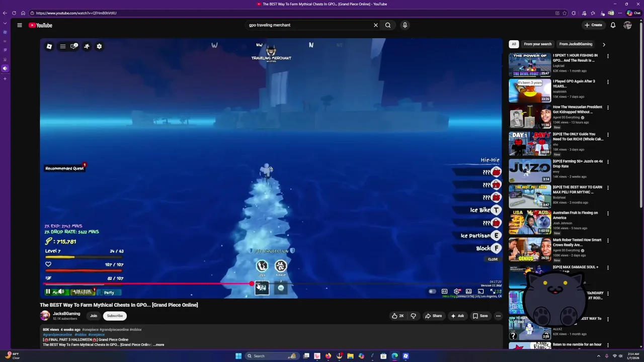Toggle the autoplay switch in player

[432, 292]
